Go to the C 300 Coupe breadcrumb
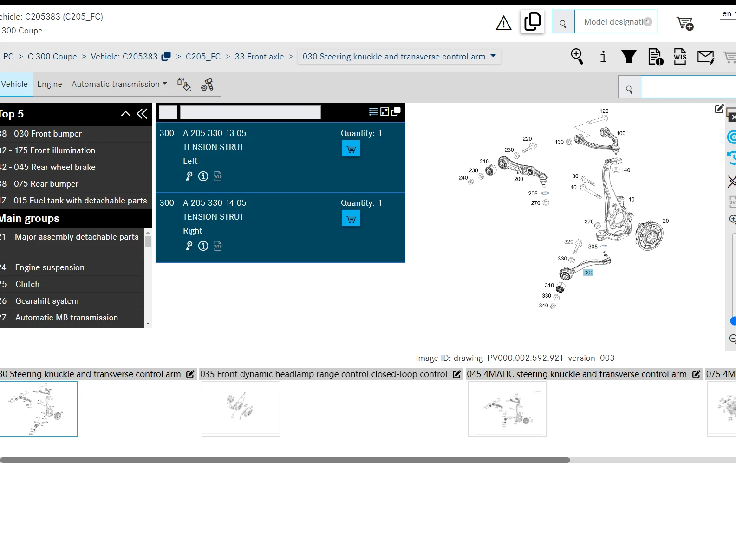The width and height of the screenshot is (736, 560). point(52,57)
